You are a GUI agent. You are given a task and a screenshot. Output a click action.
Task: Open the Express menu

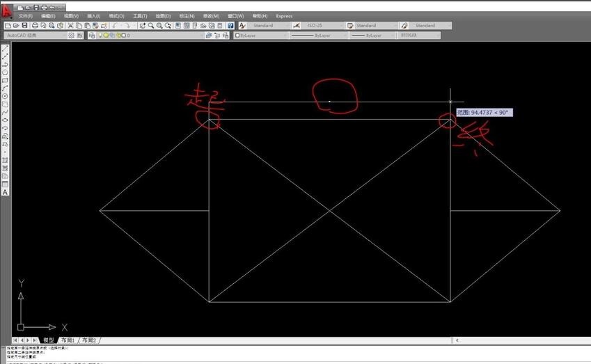pyautogui.click(x=284, y=16)
